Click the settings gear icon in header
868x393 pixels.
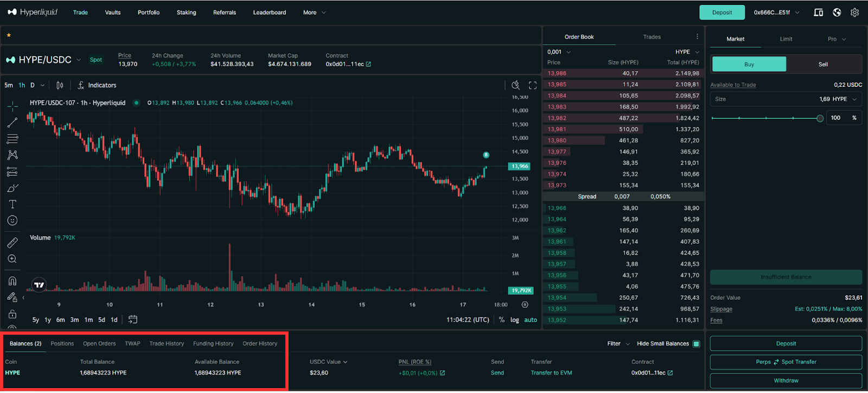click(x=854, y=12)
